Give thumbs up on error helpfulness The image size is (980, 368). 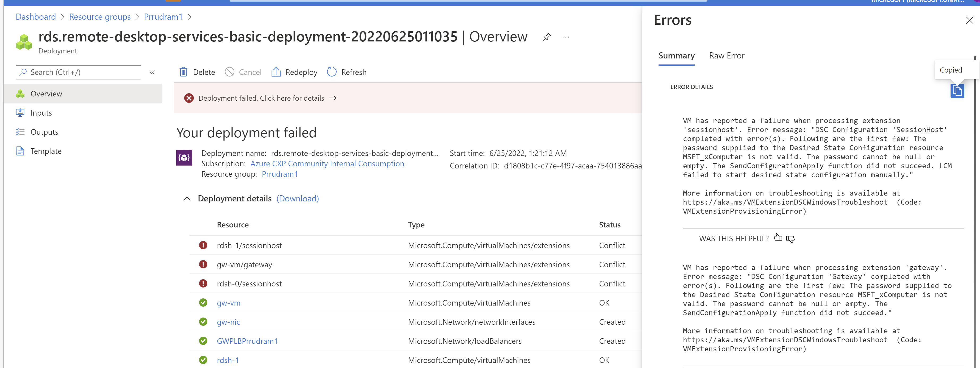778,238
